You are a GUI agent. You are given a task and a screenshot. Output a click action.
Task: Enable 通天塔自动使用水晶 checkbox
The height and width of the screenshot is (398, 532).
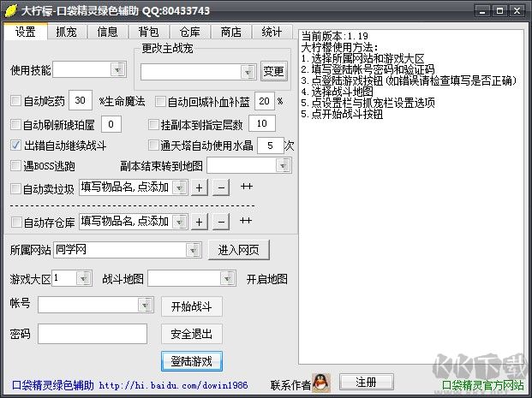click(x=153, y=146)
